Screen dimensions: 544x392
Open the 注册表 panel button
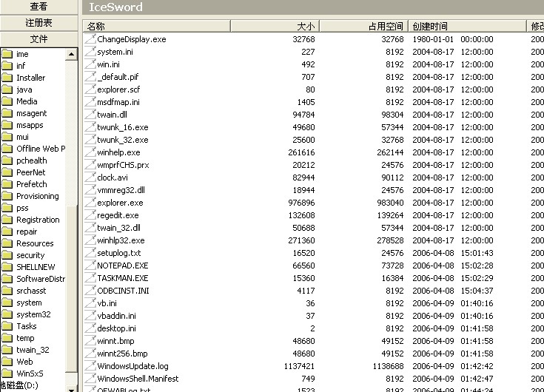38,23
